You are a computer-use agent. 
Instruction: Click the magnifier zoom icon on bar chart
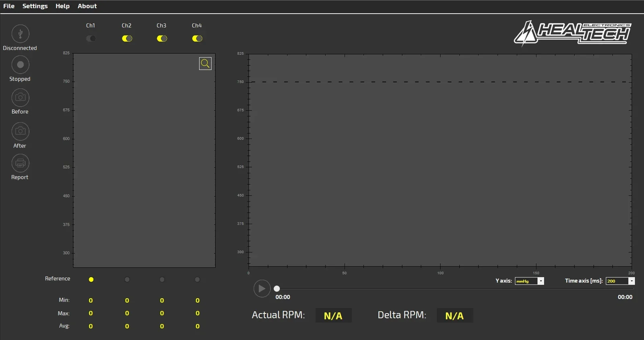[205, 64]
